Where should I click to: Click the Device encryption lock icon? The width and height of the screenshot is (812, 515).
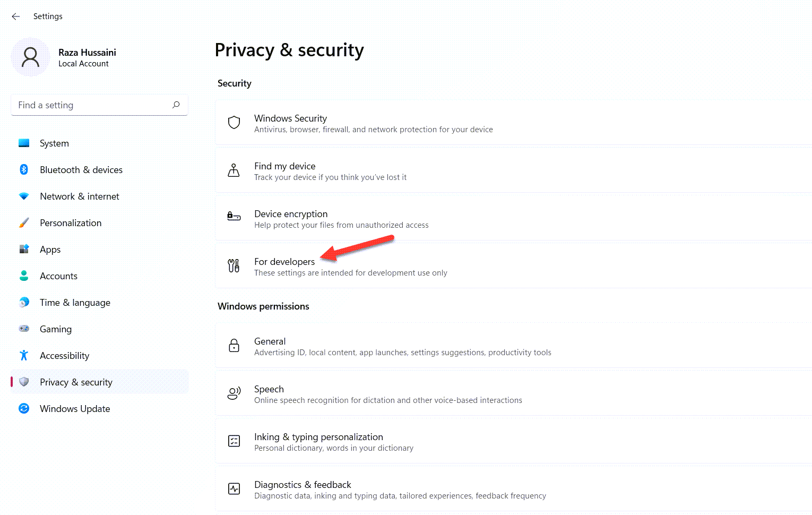point(234,216)
